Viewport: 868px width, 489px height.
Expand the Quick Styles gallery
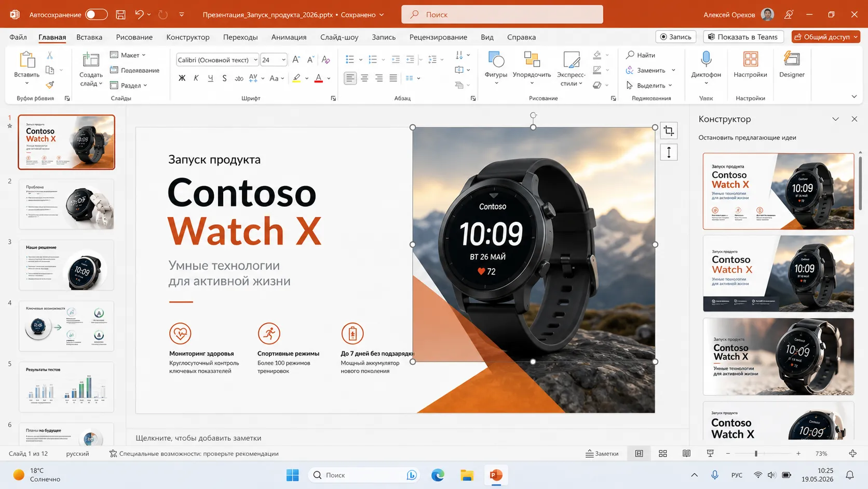(x=571, y=68)
